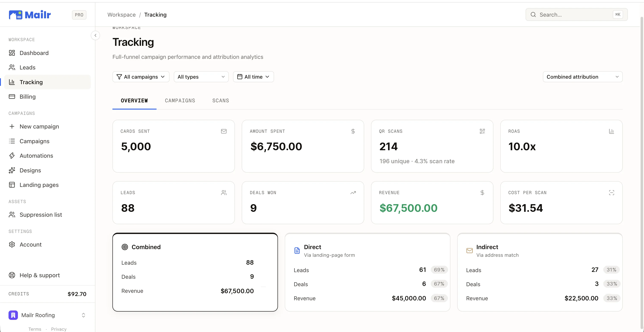
Task: Open Automations in the sidebar
Action: [x=47, y=156]
